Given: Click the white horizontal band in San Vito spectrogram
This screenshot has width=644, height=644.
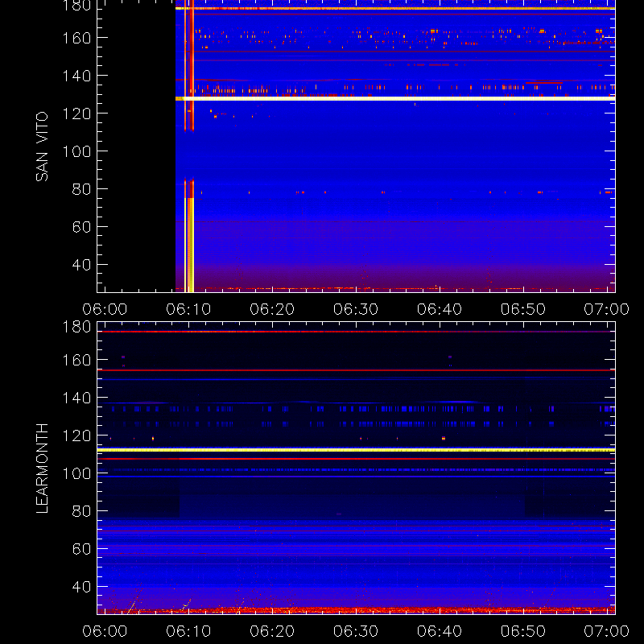Looking at the screenshot, I should point(395,98).
